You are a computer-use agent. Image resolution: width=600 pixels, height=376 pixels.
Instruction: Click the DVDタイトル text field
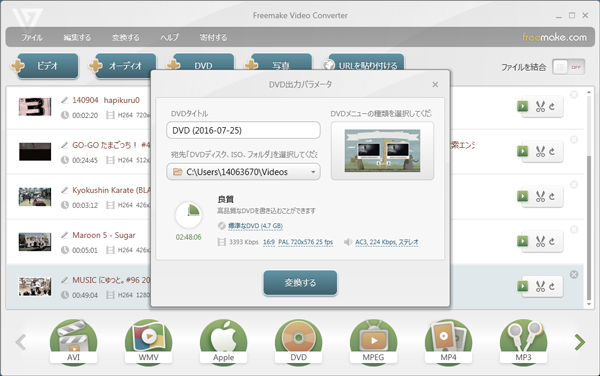click(x=243, y=130)
